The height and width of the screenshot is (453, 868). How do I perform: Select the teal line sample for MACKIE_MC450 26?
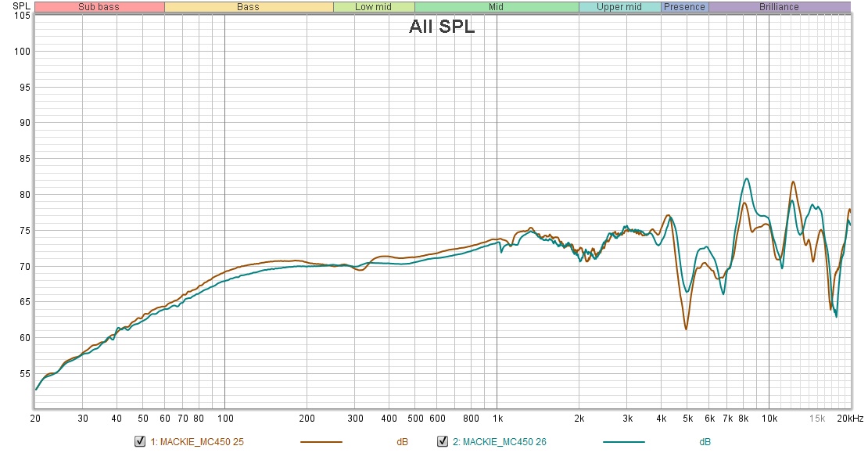coord(624,442)
